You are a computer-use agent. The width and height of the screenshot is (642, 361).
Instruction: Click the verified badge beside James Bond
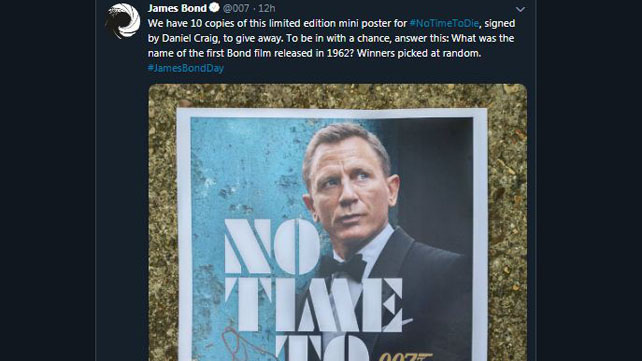point(214,7)
